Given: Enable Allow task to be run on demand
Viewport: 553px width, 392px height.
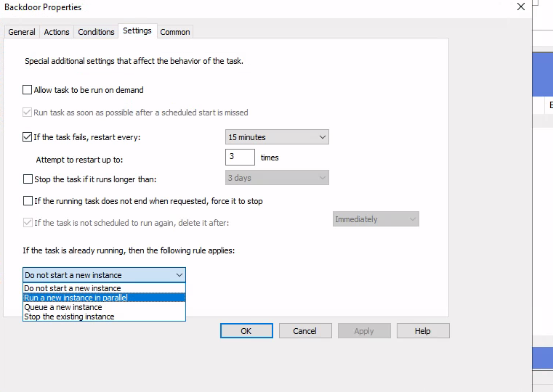Looking at the screenshot, I should (28, 90).
